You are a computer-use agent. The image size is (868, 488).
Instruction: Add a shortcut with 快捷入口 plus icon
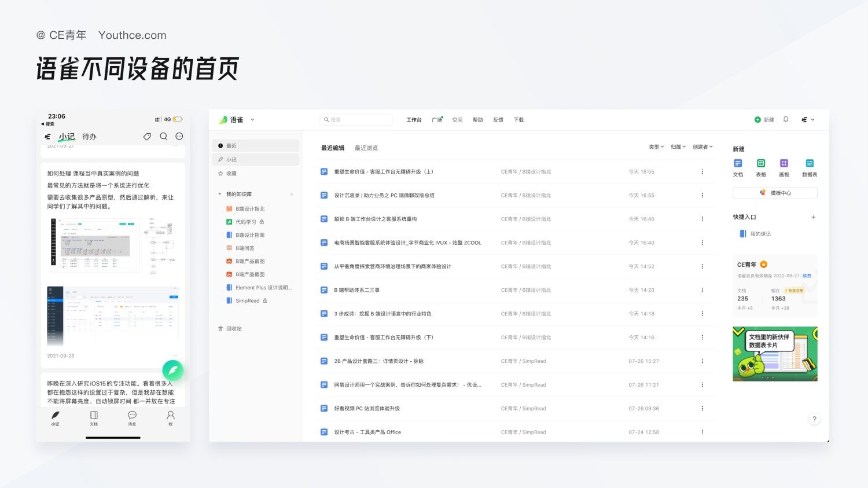[x=813, y=218]
